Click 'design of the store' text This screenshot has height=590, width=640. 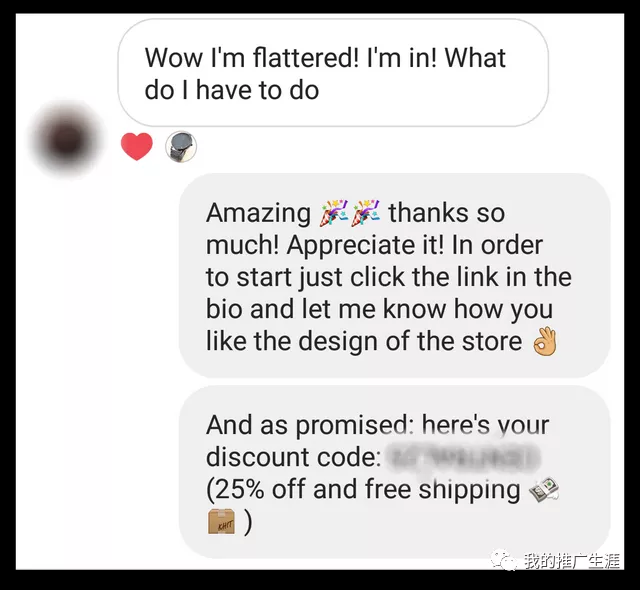410,341
